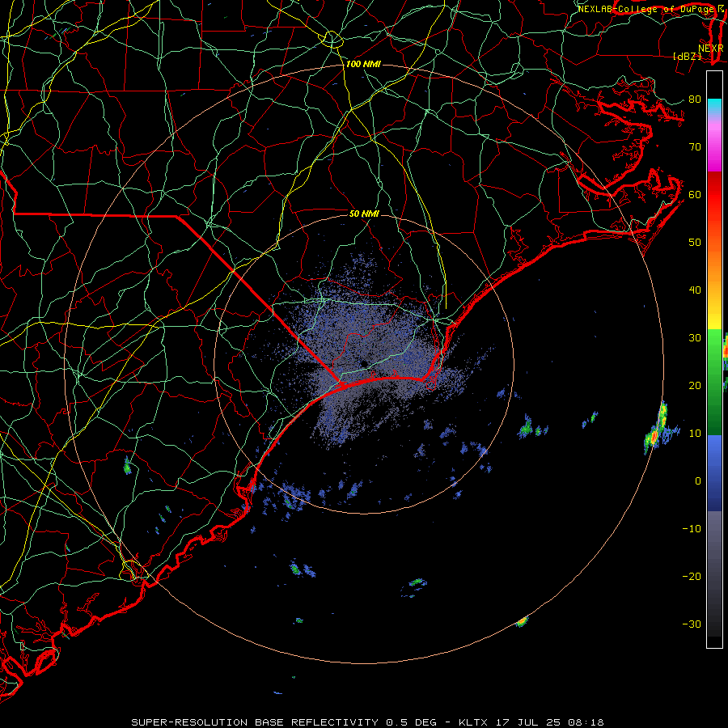Click the 100 NMI range ring label

pos(363,64)
